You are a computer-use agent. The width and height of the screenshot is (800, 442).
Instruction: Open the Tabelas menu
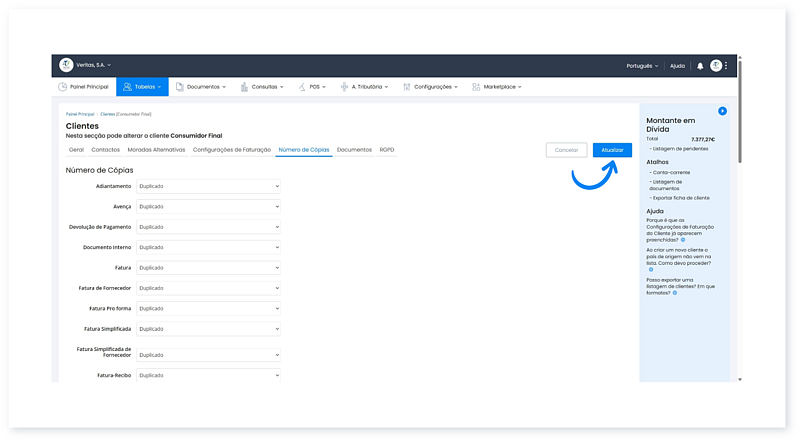tap(142, 87)
